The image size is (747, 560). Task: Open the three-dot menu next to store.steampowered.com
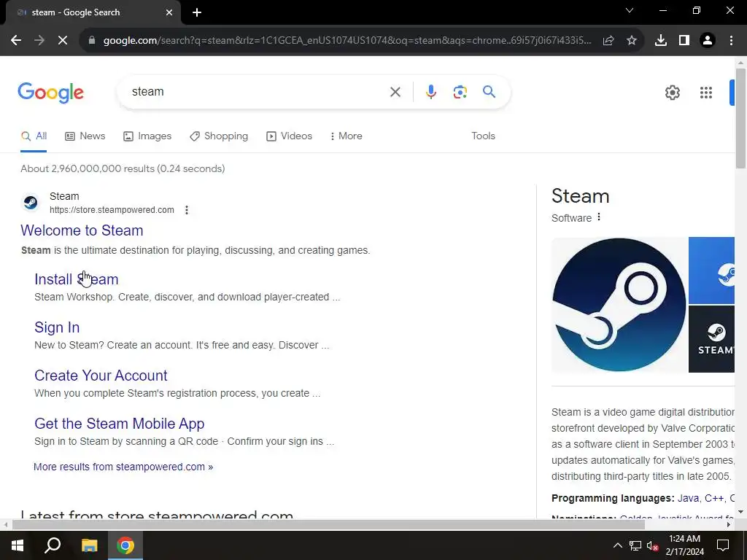tap(187, 210)
